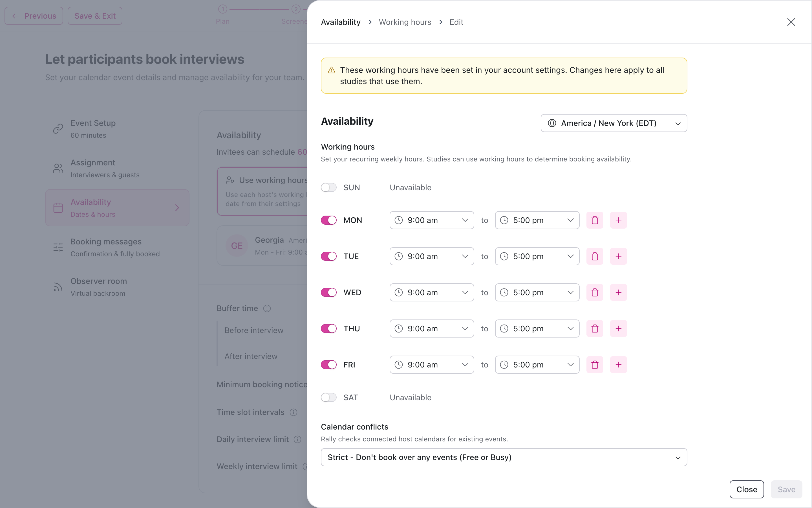This screenshot has width=812, height=508.
Task: Turn off the WED availability toggle
Action: pos(328,292)
